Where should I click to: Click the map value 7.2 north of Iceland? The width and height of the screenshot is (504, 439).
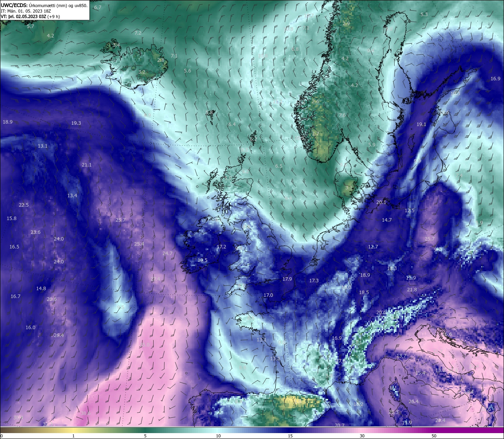(x=138, y=33)
